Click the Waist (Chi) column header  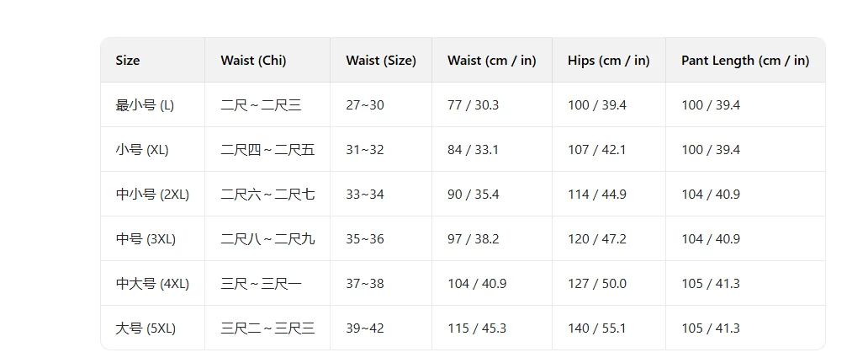253,61
